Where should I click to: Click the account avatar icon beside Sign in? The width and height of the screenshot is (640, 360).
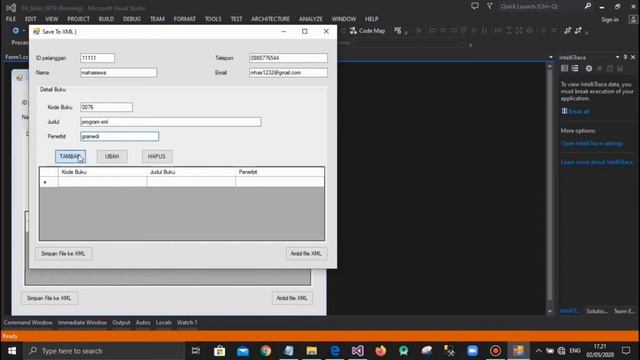pos(633,19)
